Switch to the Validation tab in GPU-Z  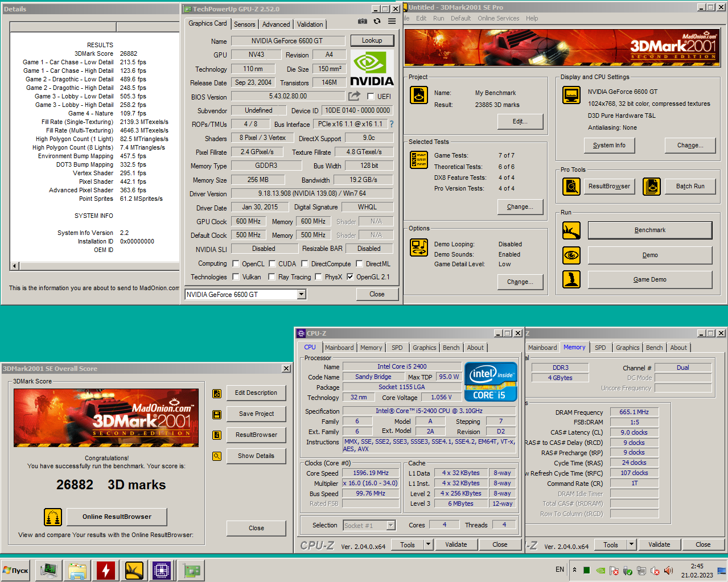(x=310, y=24)
